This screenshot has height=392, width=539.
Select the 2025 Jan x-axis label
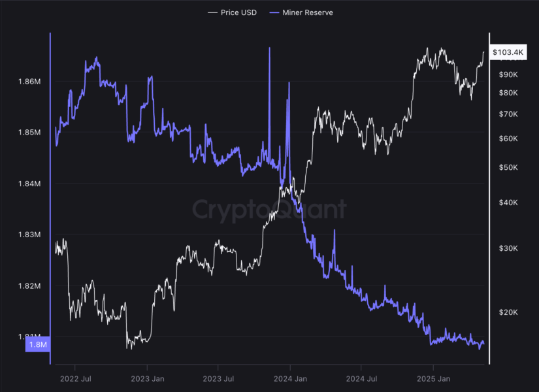coord(434,378)
